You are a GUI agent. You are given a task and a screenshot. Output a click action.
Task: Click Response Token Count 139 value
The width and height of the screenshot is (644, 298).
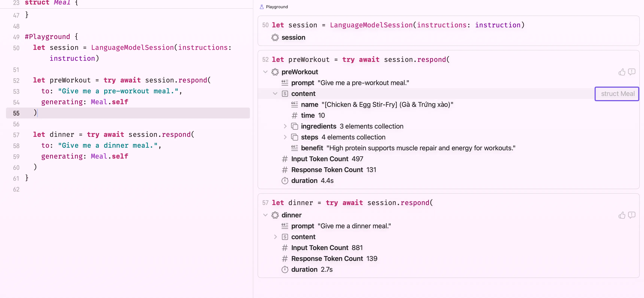click(x=372, y=259)
